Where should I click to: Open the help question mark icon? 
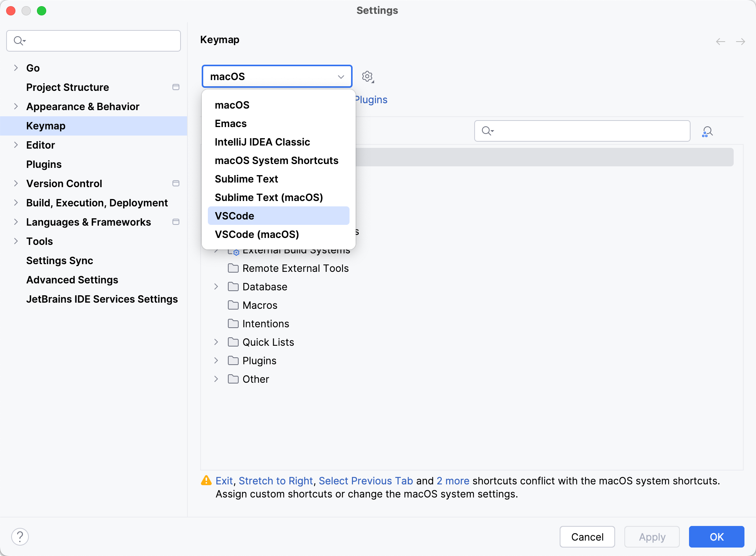click(20, 536)
